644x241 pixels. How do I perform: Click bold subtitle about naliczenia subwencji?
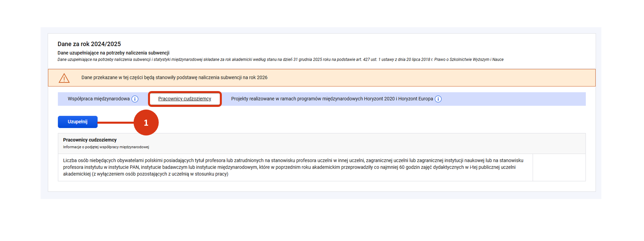pos(113,53)
